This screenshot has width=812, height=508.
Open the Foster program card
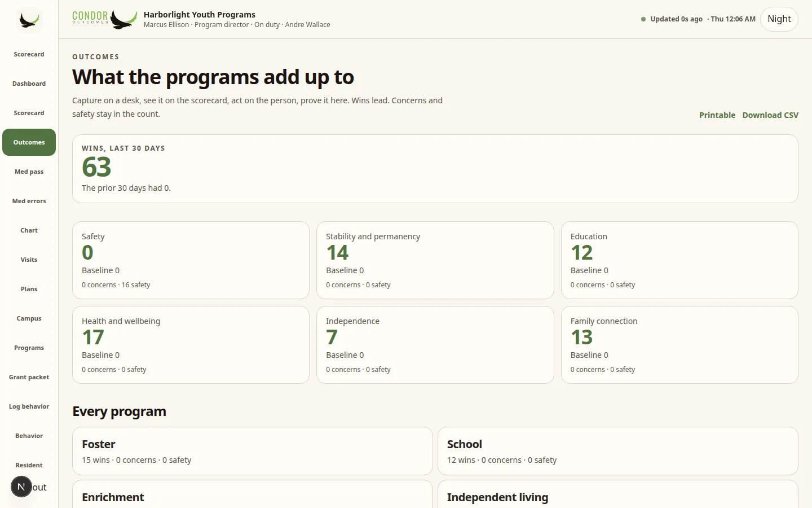[x=253, y=451]
